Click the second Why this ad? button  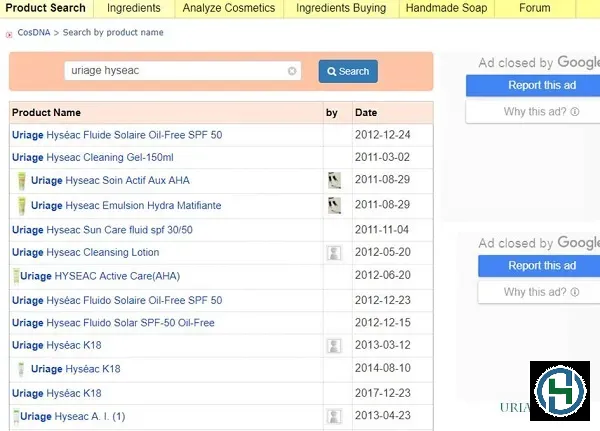pos(539,292)
